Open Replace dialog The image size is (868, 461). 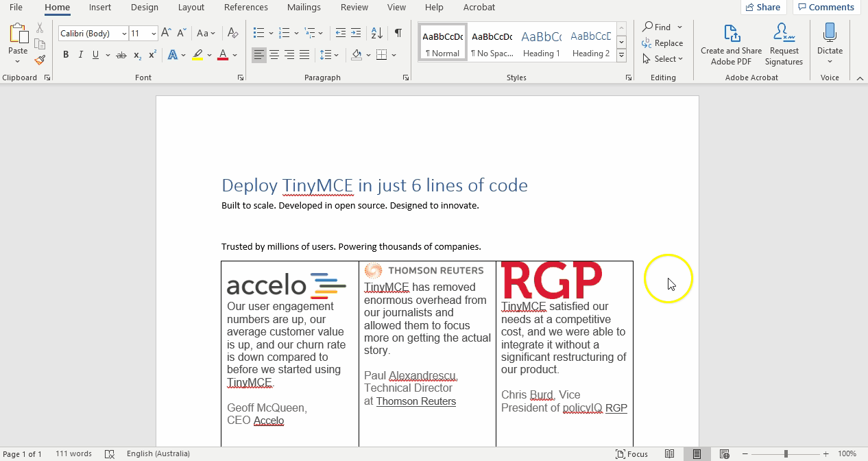tap(662, 43)
